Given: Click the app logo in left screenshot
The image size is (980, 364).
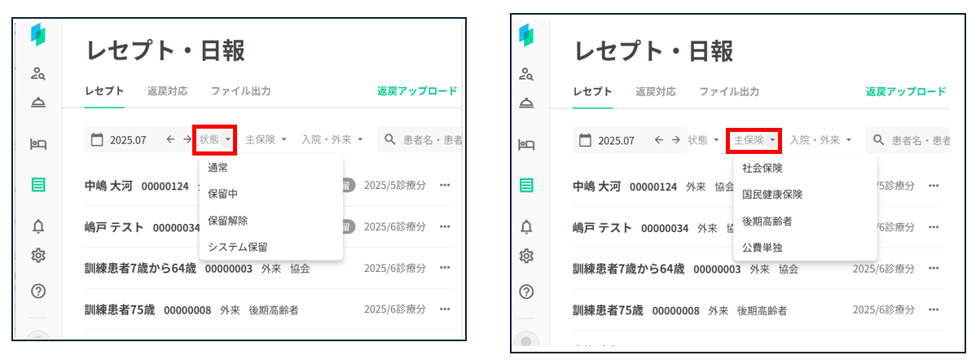Looking at the screenshot, I should pyautogui.click(x=37, y=36).
